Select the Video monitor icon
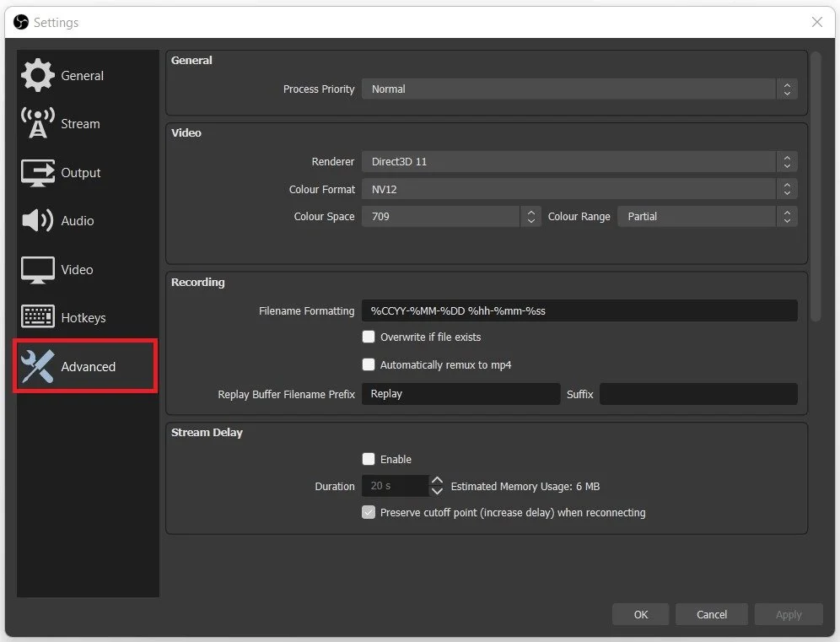This screenshot has height=642, width=840. (37, 270)
